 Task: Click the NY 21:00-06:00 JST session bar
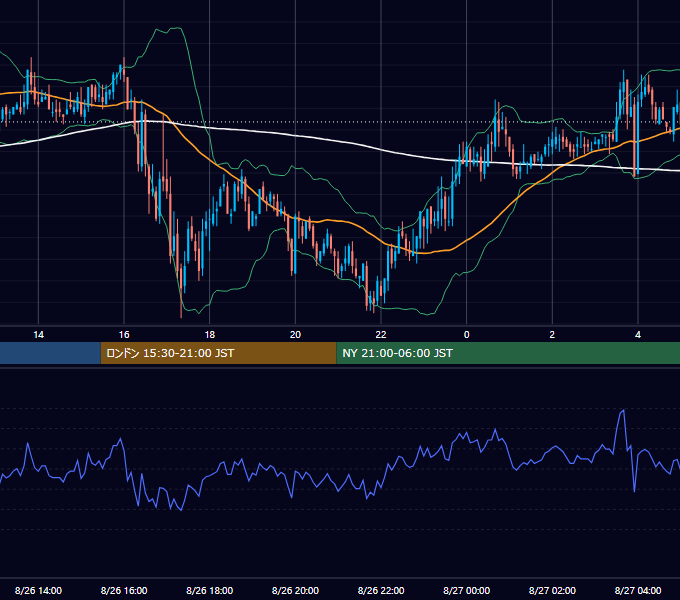508,353
